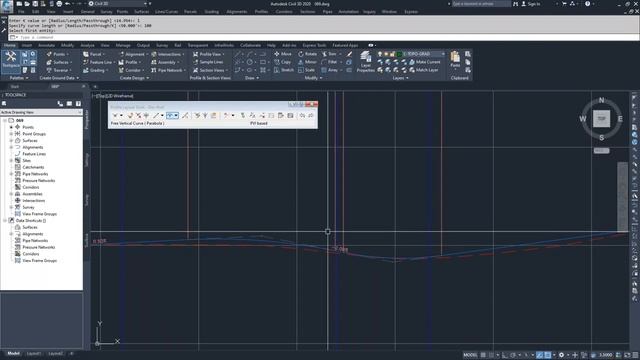The width and height of the screenshot is (640, 360).
Task: Select the Scale tool in Modify panel
Action: click(306, 70)
